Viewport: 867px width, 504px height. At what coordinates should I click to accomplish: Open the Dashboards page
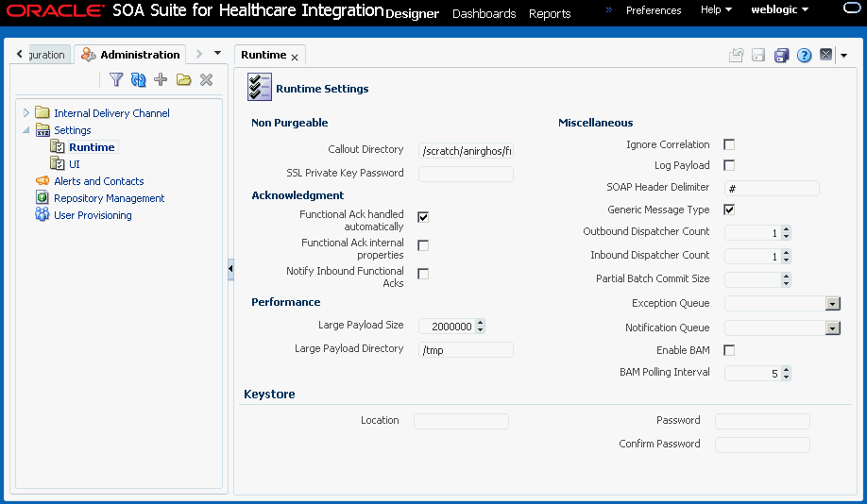(484, 14)
